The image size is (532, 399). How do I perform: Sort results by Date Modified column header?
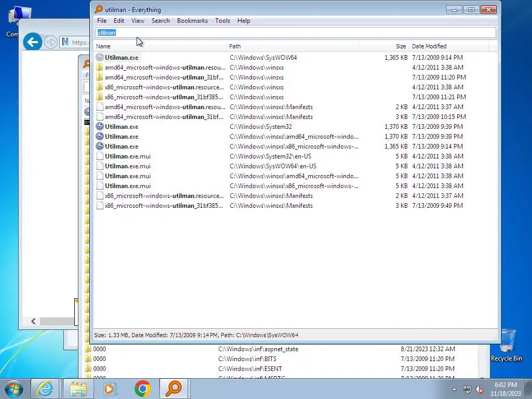(x=449, y=46)
